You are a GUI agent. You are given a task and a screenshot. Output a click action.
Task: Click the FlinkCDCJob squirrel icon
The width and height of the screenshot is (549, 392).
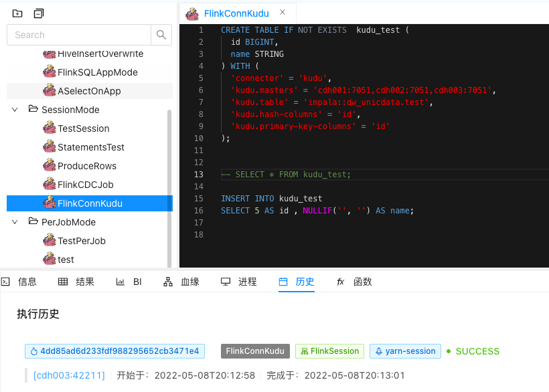50,184
